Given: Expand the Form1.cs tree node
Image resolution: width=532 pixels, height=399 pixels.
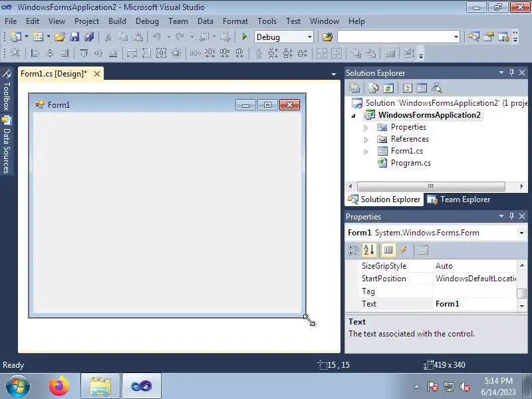Looking at the screenshot, I should click(366, 152).
